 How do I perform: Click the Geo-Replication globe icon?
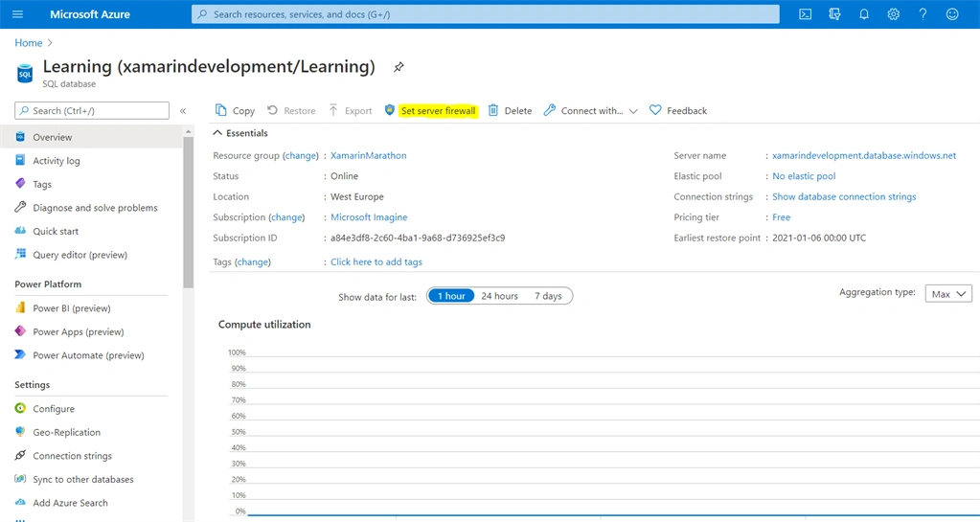[x=20, y=432]
